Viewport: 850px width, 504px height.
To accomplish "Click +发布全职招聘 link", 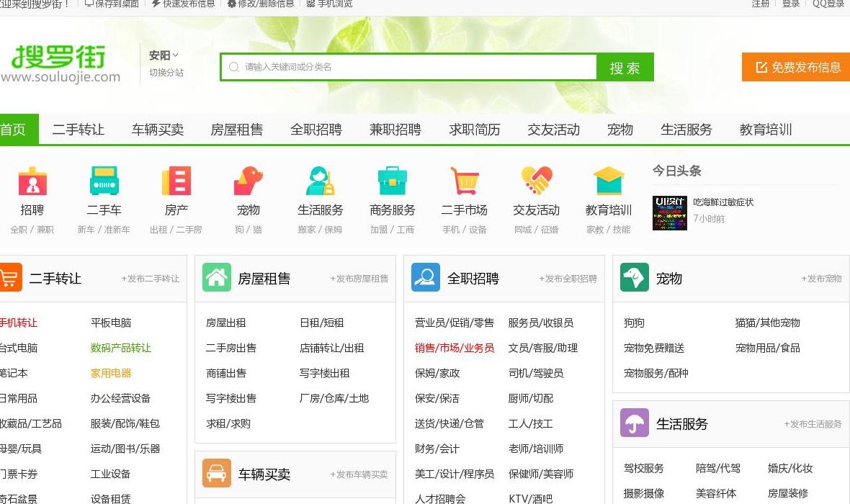I will point(568,279).
